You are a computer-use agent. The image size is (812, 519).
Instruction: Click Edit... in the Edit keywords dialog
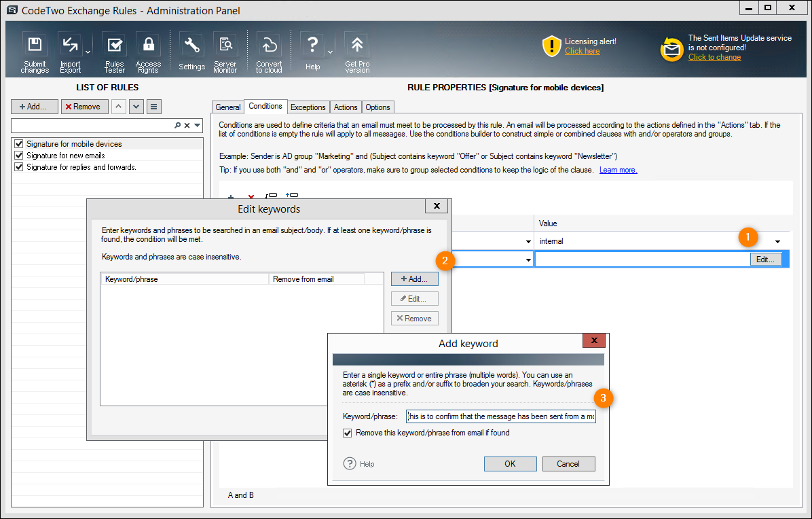414,298
